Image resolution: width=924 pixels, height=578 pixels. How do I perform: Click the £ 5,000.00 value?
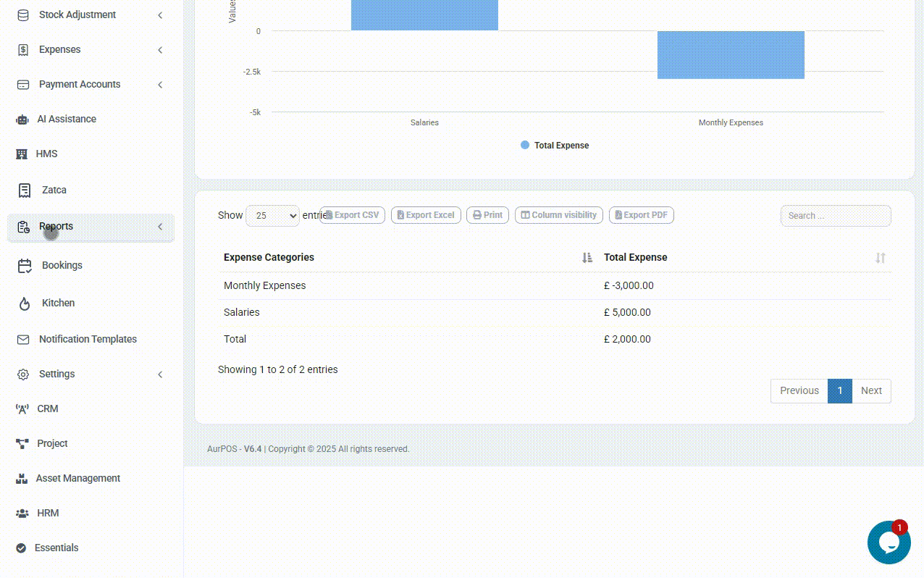coord(627,312)
